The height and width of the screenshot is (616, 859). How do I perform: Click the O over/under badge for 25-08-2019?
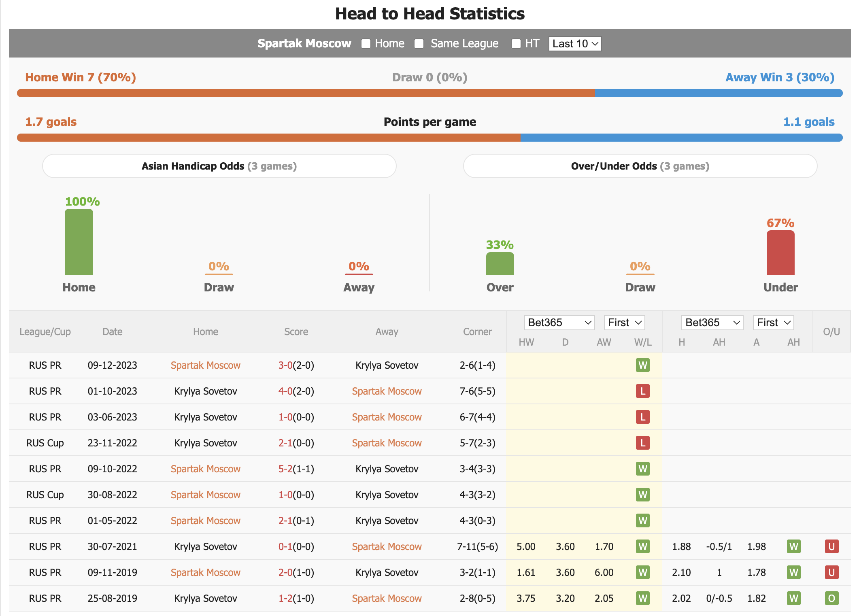click(x=831, y=598)
